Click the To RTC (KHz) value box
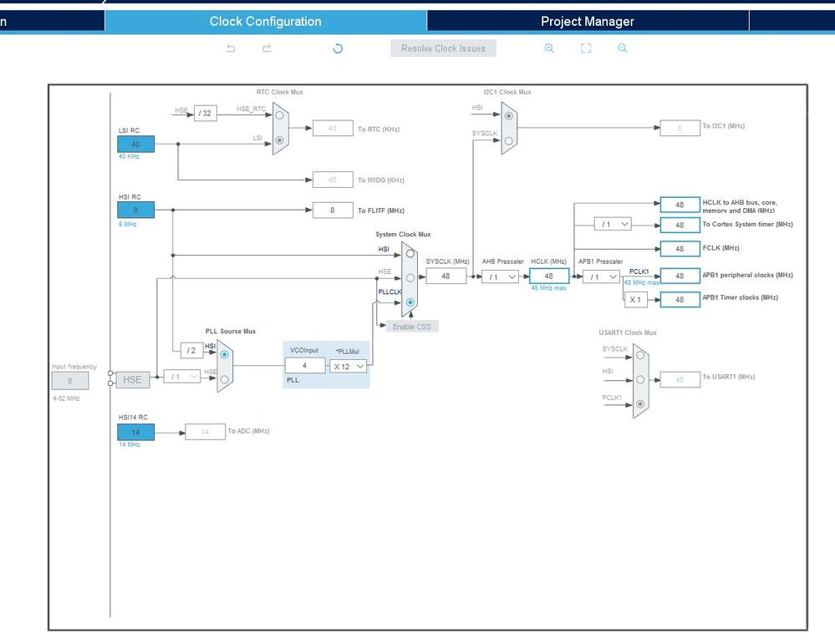Viewport: 835px width, 644px height. point(333,129)
